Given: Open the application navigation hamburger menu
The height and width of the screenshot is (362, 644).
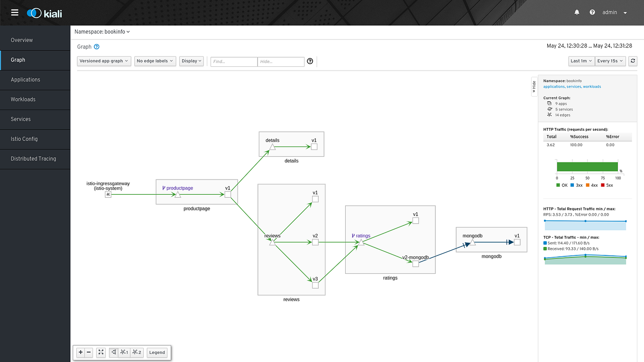Looking at the screenshot, I should tap(15, 12).
